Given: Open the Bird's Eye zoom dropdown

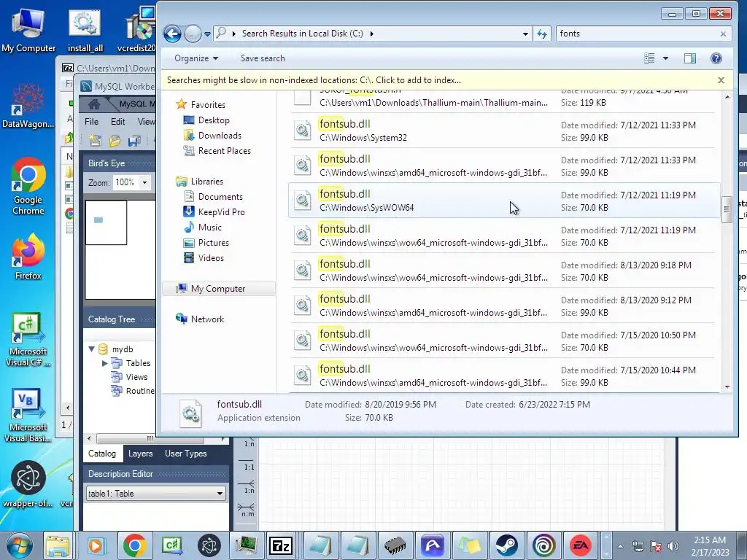Looking at the screenshot, I should pos(144,182).
